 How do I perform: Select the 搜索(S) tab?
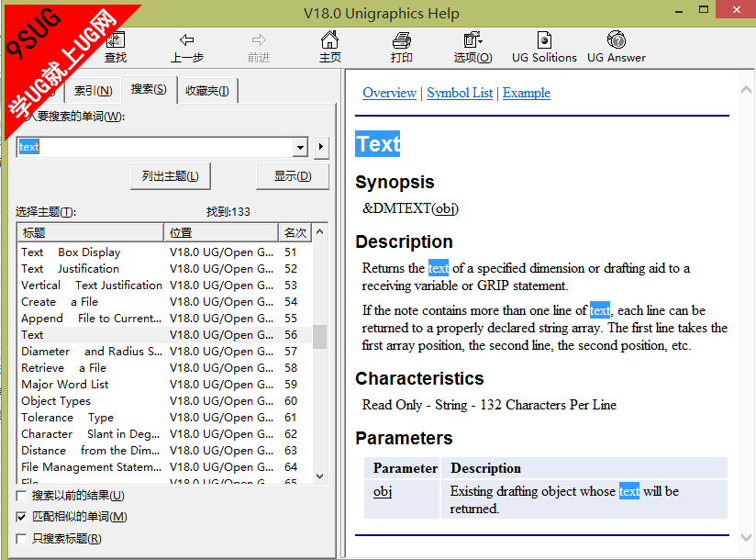[x=149, y=89]
